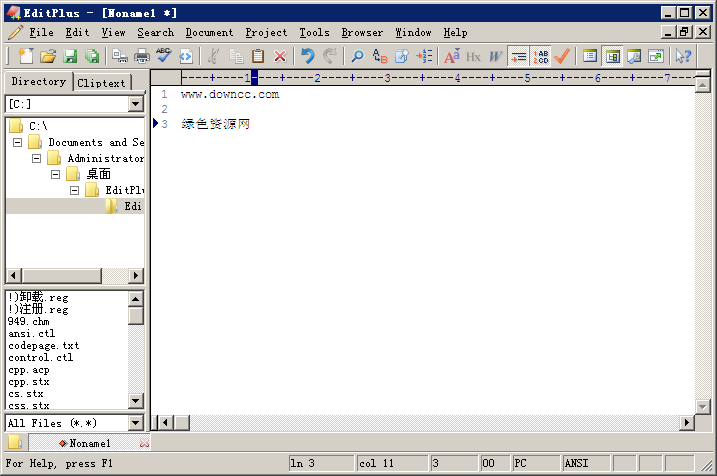Screen dimensions: 717x476
Task: Click the red X Delete icon
Action: (x=280, y=57)
